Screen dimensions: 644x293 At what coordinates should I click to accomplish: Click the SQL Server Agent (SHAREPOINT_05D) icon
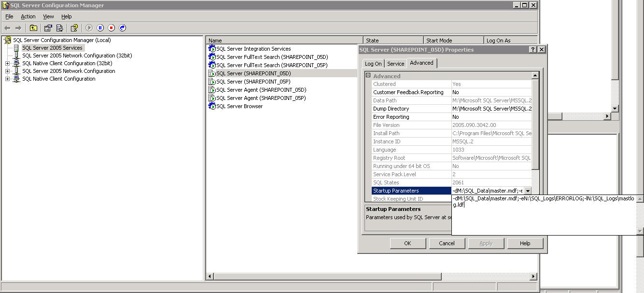pyautogui.click(x=212, y=90)
